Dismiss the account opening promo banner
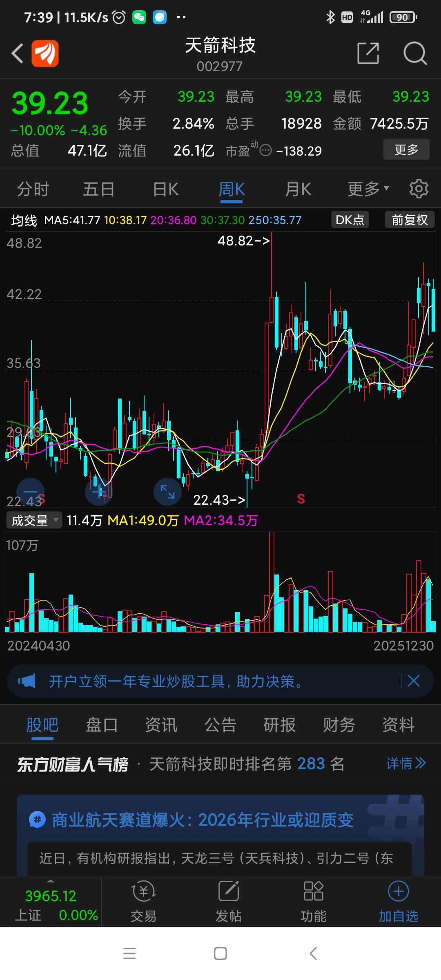Image resolution: width=441 pixels, height=980 pixels. (x=414, y=681)
